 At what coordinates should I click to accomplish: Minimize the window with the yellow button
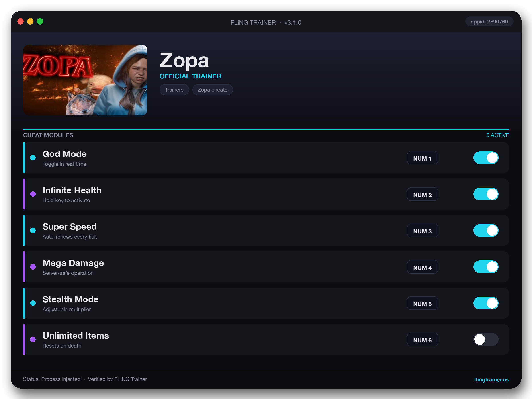[x=30, y=22]
